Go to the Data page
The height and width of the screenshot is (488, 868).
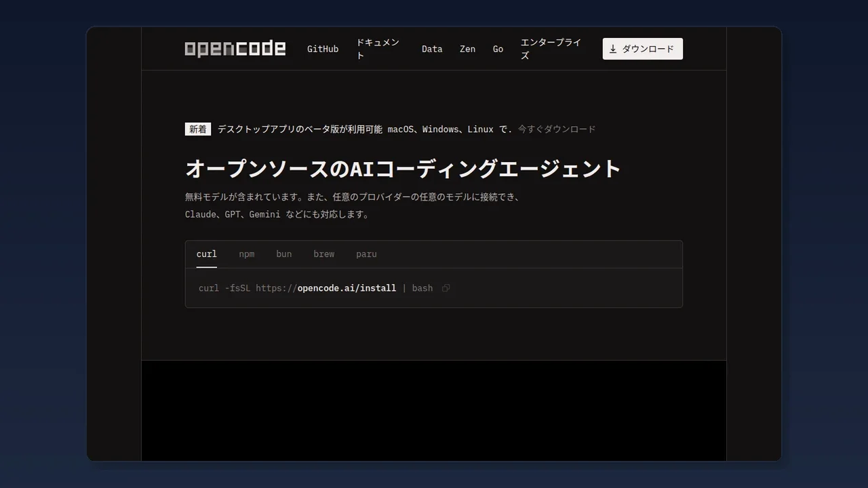click(432, 49)
